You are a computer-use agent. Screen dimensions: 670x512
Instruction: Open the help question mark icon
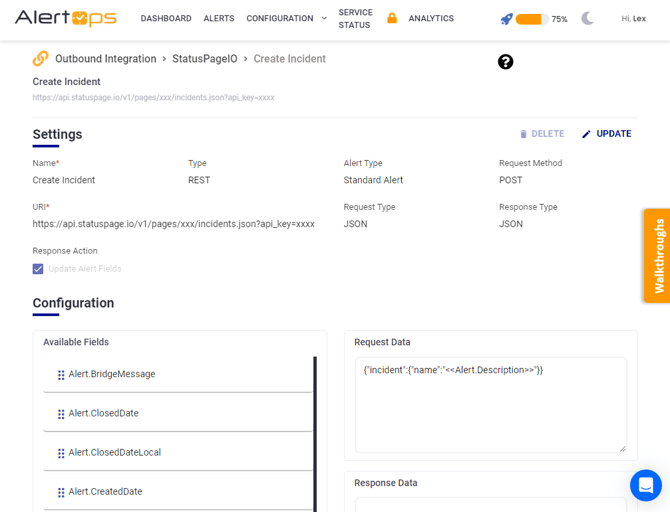click(505, 62)
